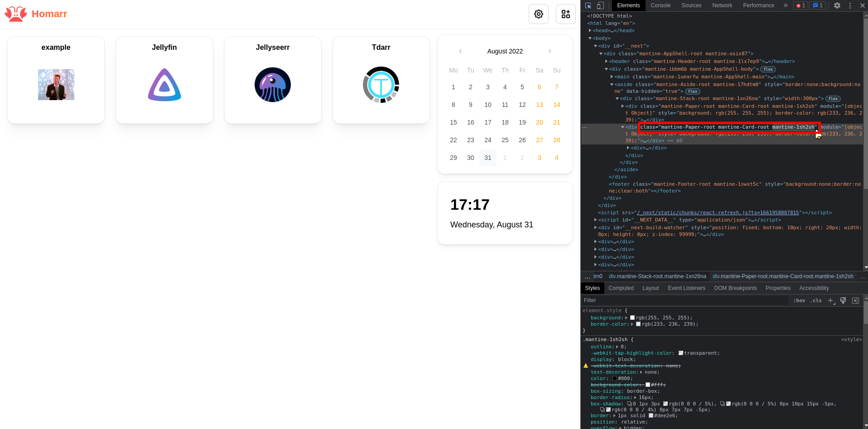
Task: Open the Tdarr circular app icon
Action: tap(381, 85)
